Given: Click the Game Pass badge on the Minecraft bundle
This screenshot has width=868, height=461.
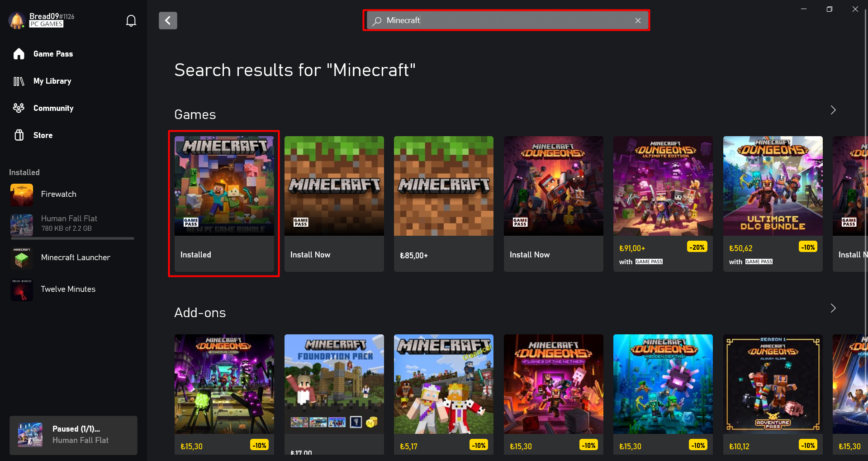Looking at the screenshot, I should tap(191, 222).
